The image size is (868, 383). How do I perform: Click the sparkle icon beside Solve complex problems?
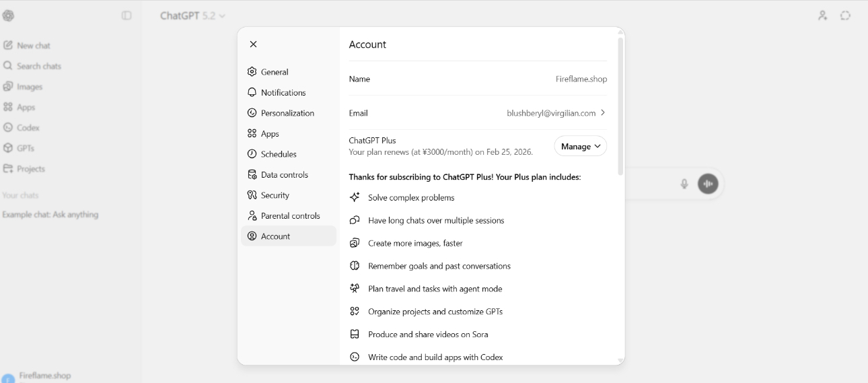point(355,197)
